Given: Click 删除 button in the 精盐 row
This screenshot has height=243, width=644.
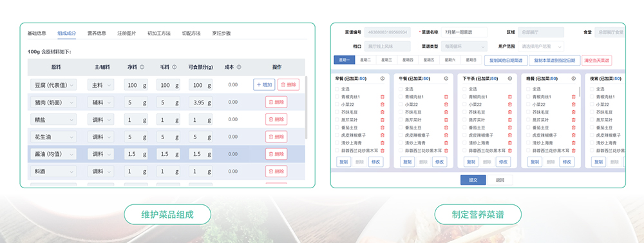Looking at the screenshot, I should [276, 119].
